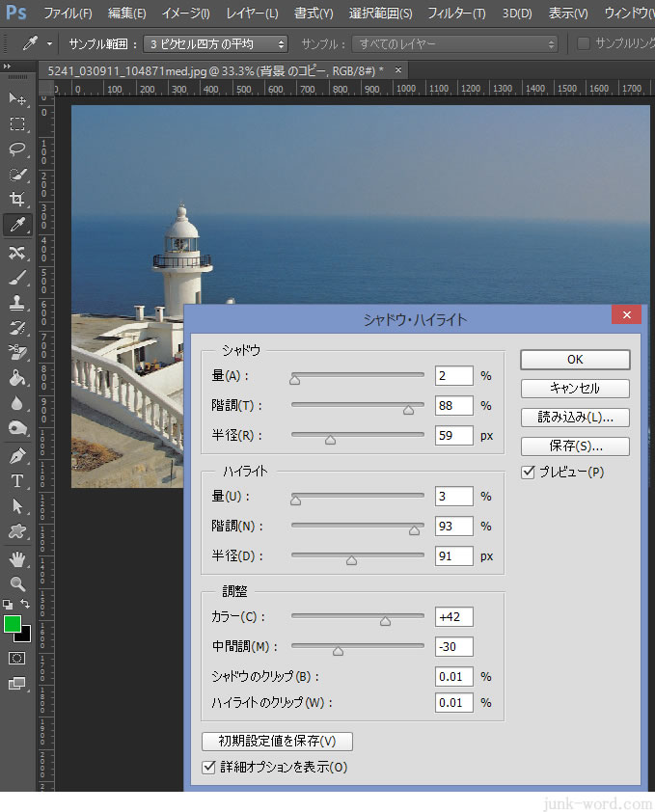Enable the サンプルリング checkbox in options bar
The image size is (655, 812).
pos(584,44)
